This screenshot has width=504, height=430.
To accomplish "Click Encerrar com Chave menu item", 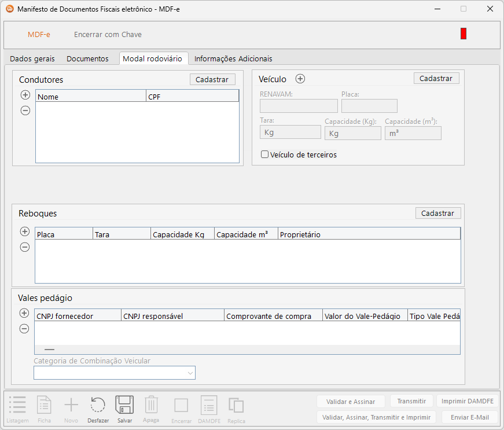I will (108, 34).
